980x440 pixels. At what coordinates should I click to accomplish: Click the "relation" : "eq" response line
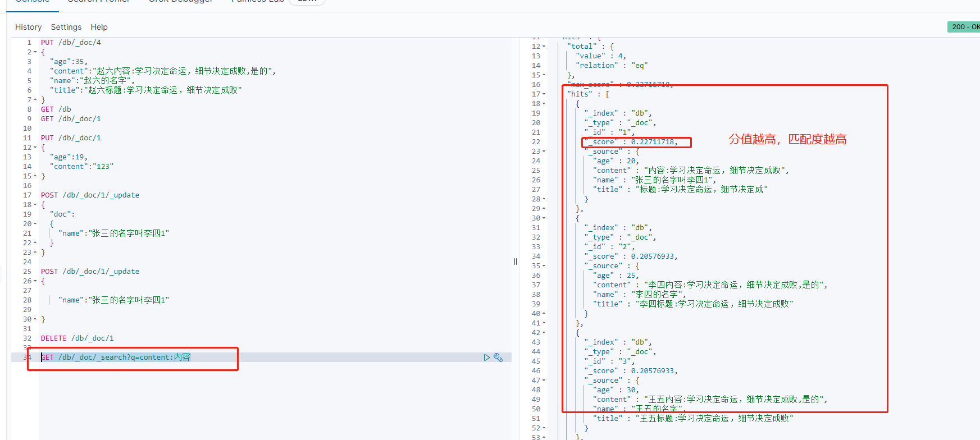tap(612, 66)
